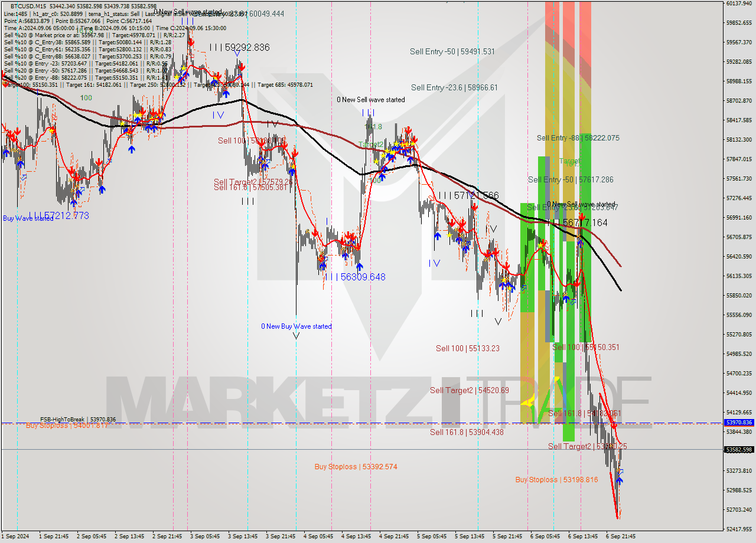Click the yellow arrow marker near 54200
Image resolution: width=756 pixels, height=543 pixels.
pos(528,402)
